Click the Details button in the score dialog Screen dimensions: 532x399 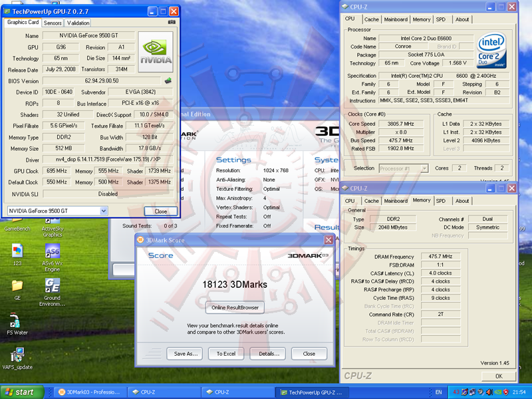268,354
